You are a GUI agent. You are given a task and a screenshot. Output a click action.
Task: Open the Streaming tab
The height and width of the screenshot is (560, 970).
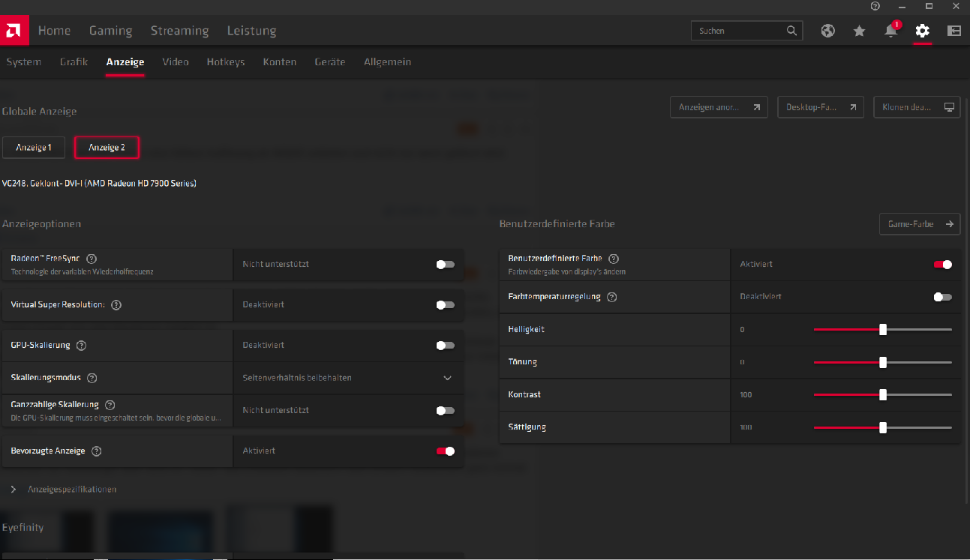click(179, 31)
